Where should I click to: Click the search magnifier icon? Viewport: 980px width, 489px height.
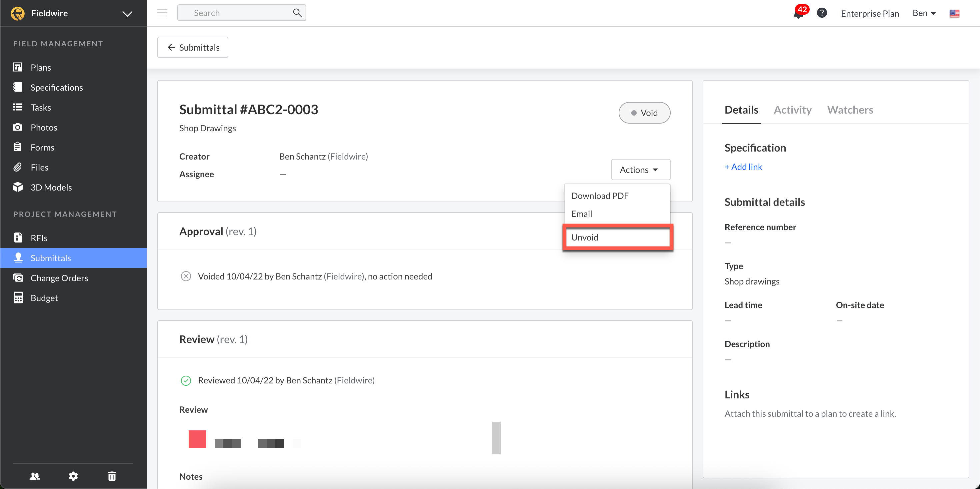[x=297, y=13]
